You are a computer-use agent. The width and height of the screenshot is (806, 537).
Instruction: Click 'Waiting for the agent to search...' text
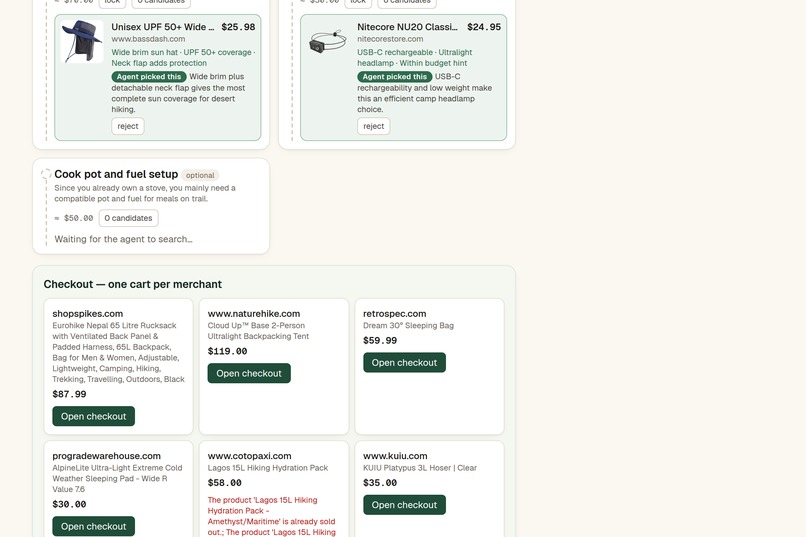point(123,239)
